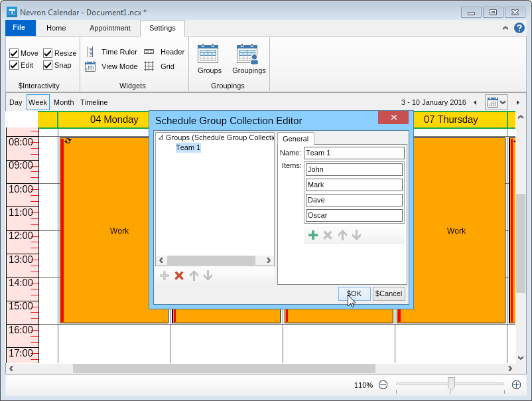Click the Oscar item field
This screenshot has width=532, height=401.
[x=354, y=215]
